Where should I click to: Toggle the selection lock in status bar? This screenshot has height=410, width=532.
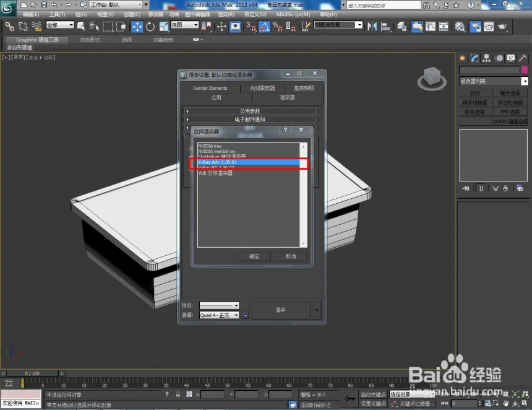coord(178,395)
